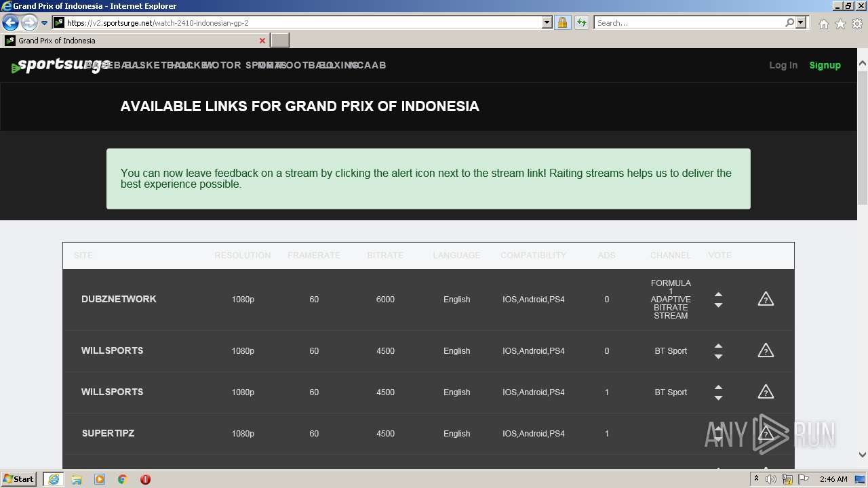
Task: Open the Action Center flag icon
Action: pyautogui.click(x=803, y=479)
